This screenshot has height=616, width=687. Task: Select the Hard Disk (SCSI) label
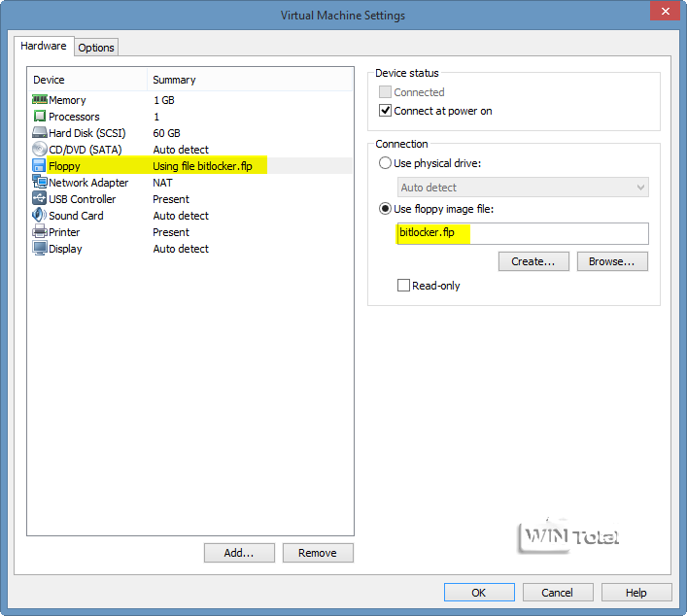pyautogui.click(x=87, y=133)
